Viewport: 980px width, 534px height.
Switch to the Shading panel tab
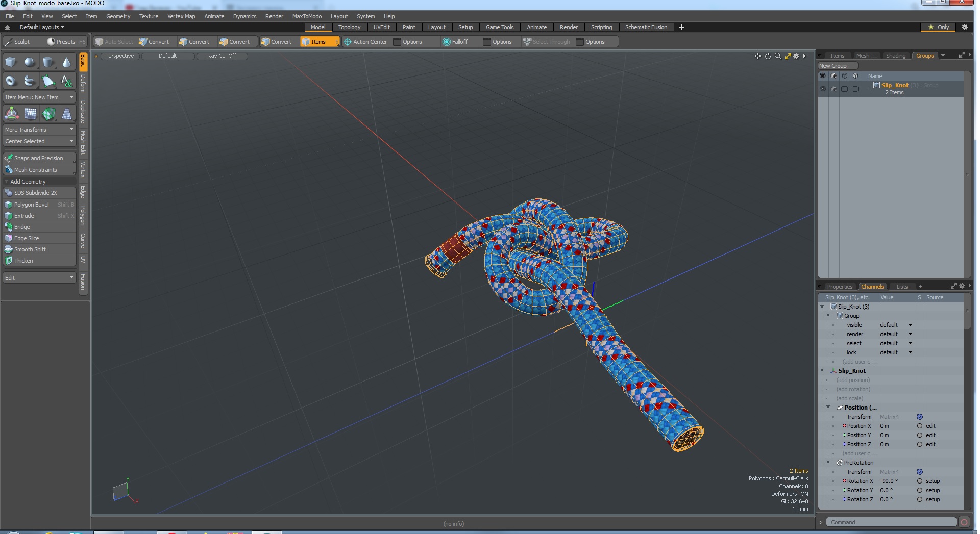[x=895, y=56]
